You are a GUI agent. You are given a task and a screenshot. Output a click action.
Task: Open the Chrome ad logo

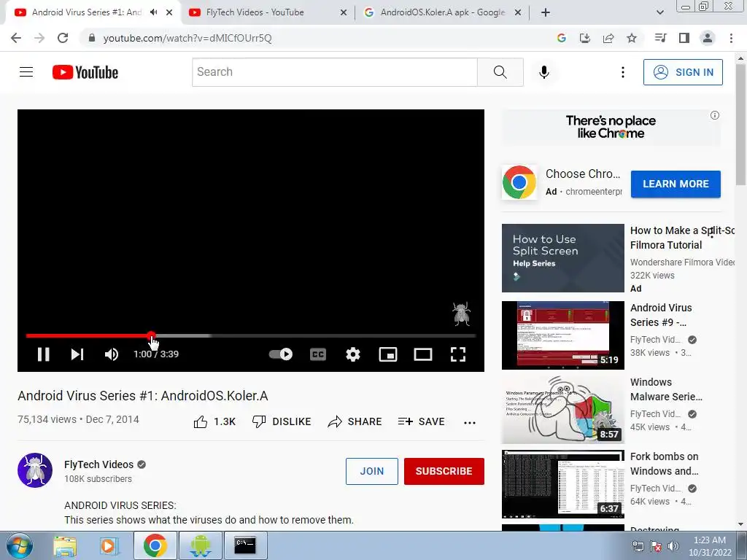(519, 182)
